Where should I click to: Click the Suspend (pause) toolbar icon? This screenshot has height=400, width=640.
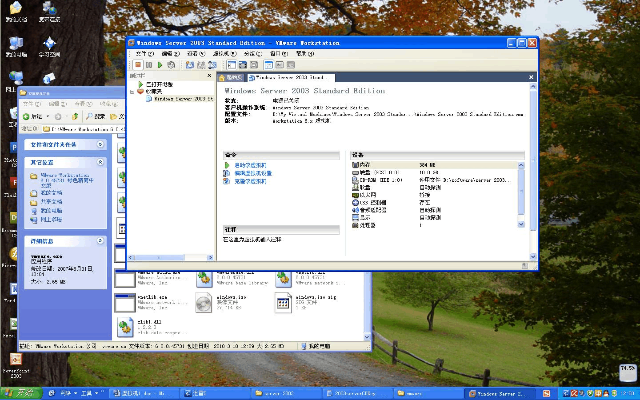[149, 65]
